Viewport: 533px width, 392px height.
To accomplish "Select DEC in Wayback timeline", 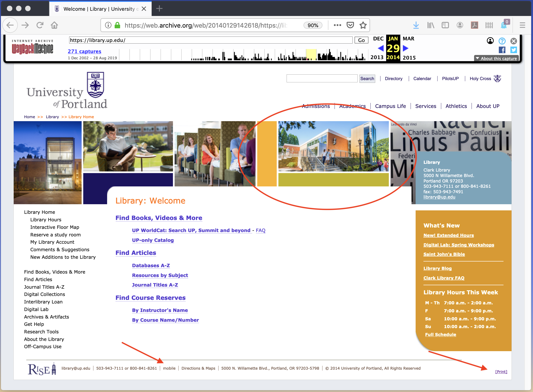I will click(x=378, y=38).
